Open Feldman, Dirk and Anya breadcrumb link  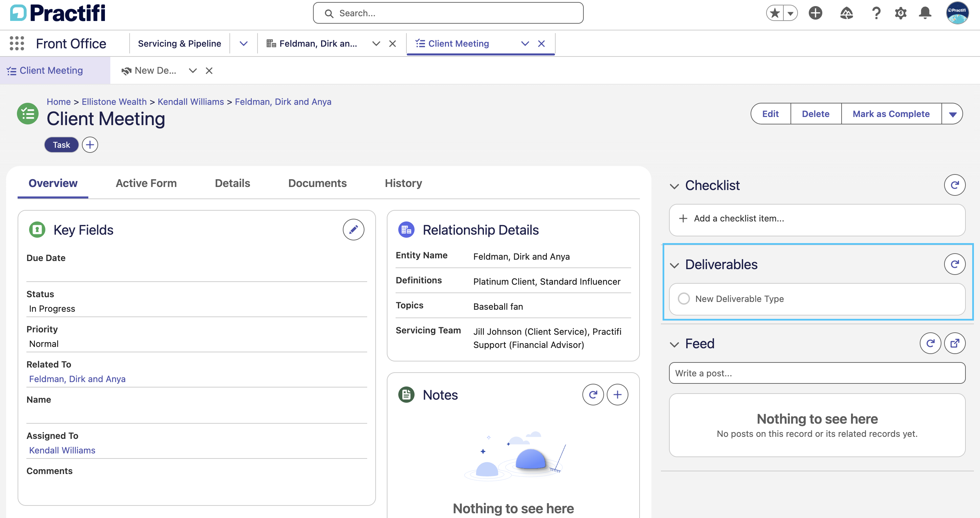(x=283, y=101)
